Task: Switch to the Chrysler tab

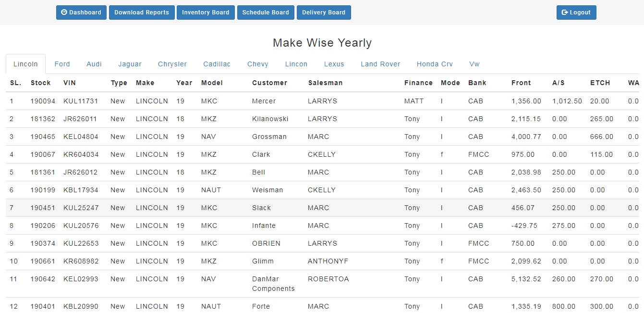Action: 172,64
